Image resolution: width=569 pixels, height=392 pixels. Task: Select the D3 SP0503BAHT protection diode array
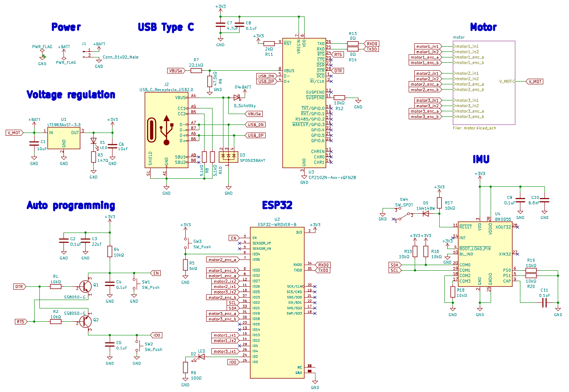click(228, 157)
